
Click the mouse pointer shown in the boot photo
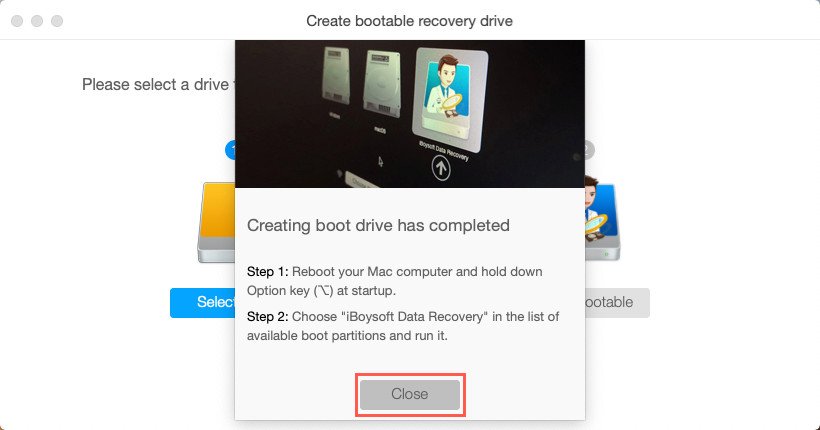click(380, 161)
